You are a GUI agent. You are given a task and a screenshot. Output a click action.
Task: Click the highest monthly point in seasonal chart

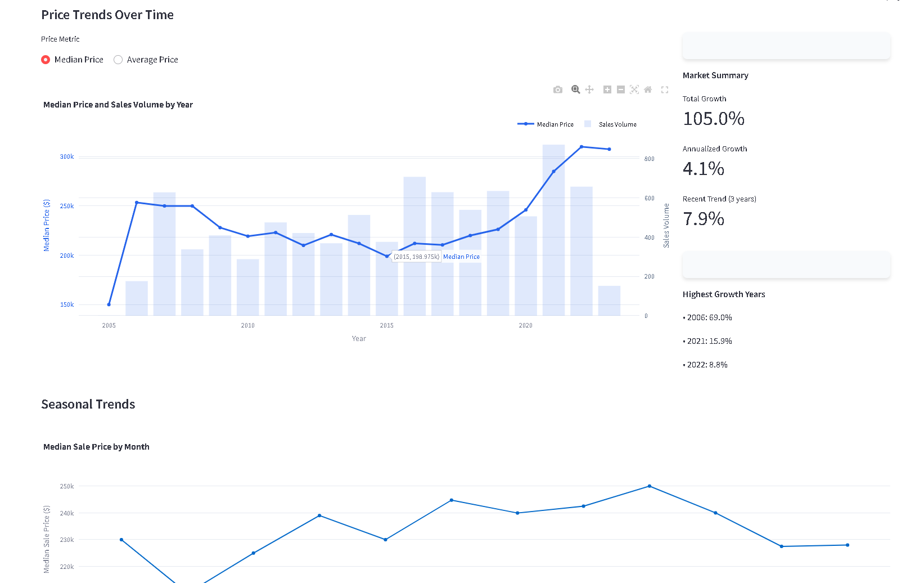point(650,486)
